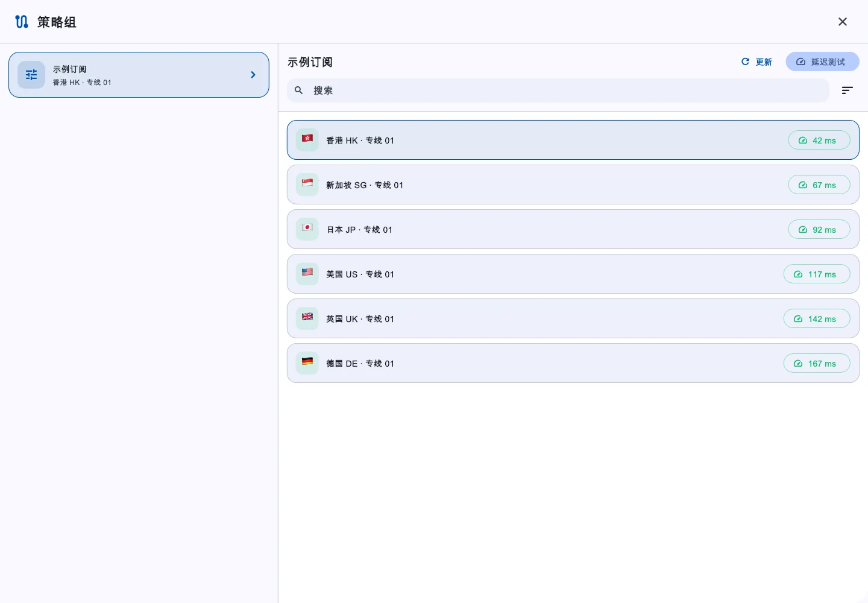Select the 新加坡 SG · 专线 01 node
This screenshot has height=603, width=868.
pyautogui.click(x=573, y=185)
